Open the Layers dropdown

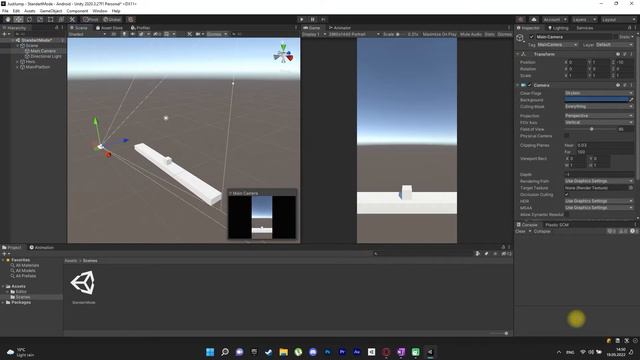(x=584, y=19)
